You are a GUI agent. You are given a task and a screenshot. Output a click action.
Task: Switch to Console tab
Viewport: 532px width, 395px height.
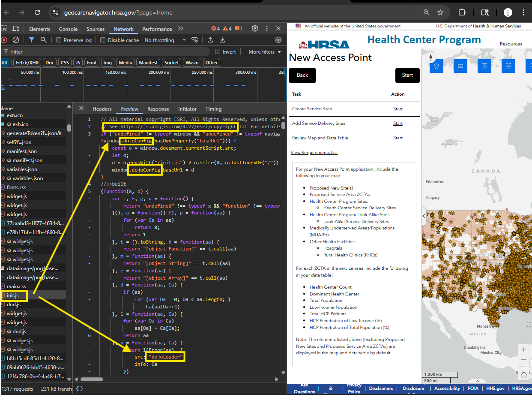pos(68,29)
